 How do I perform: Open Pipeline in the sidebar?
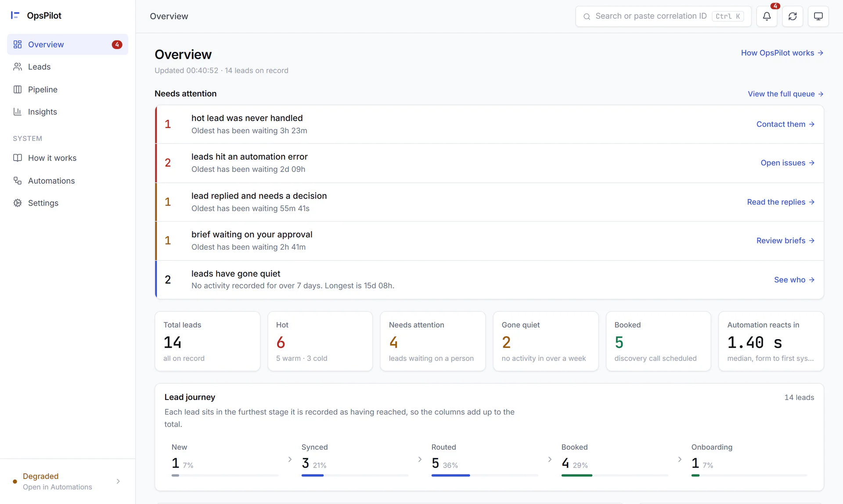(68, 89)
